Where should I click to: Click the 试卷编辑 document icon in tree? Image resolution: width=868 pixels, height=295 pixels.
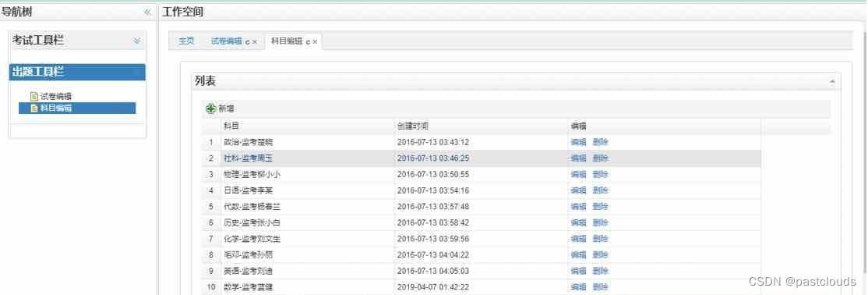(34, 96)
